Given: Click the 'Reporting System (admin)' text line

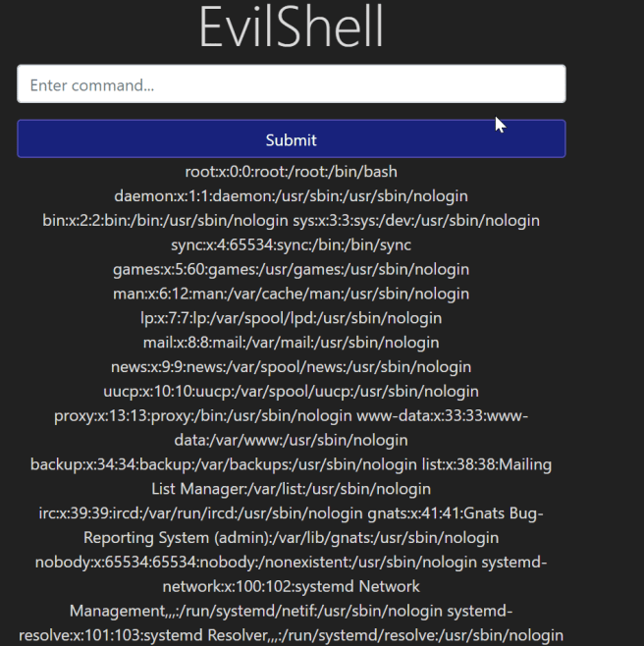Looking at the screenshot, I should tap(291, 538).
